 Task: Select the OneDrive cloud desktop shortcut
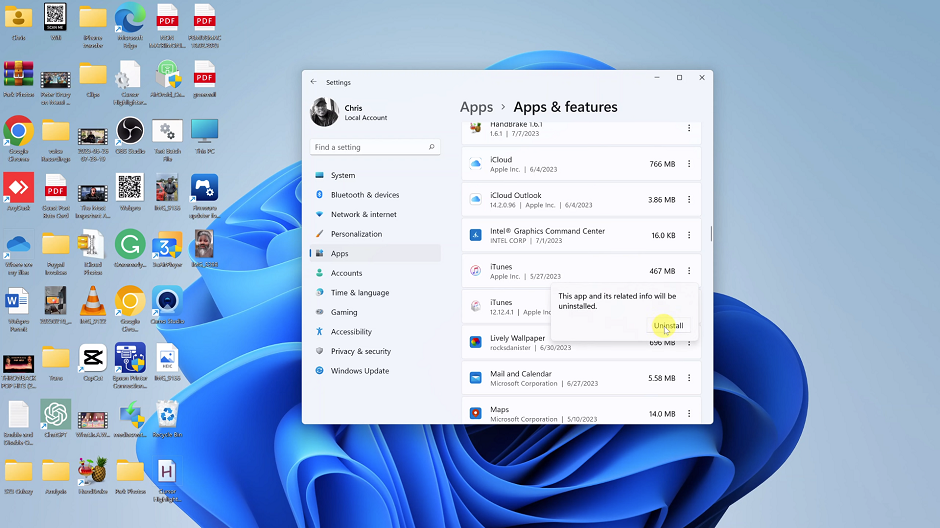[19, 252]
